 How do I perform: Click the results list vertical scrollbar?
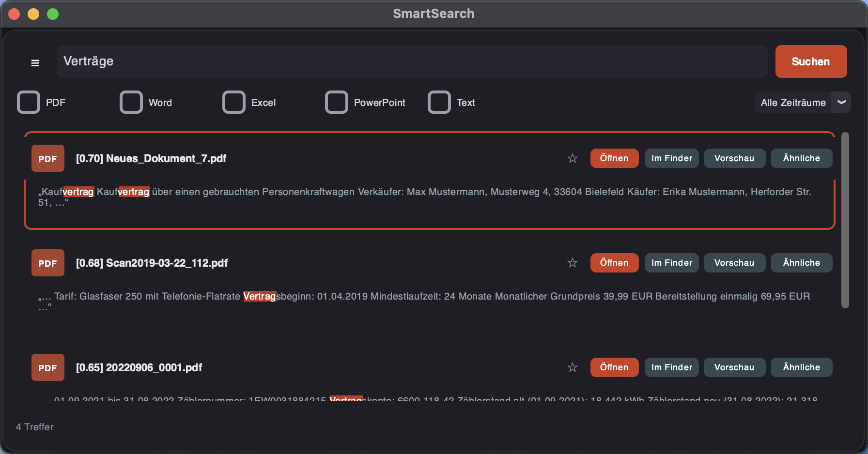tap(845, 220)
